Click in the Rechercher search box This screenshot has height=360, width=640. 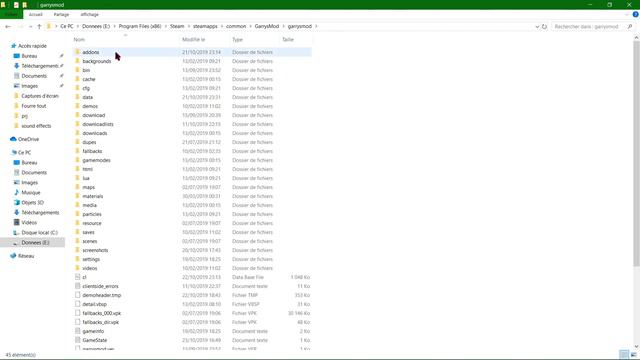(x=592, y=27)
